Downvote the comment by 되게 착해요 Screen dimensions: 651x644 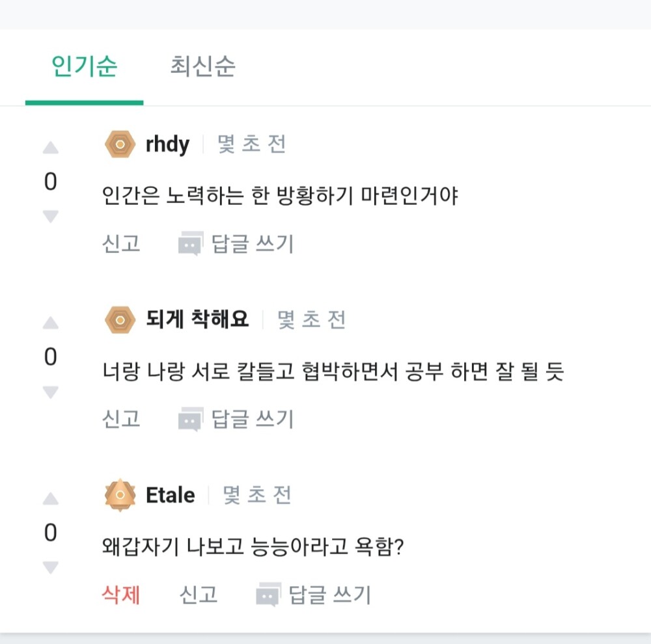(51, 392)
